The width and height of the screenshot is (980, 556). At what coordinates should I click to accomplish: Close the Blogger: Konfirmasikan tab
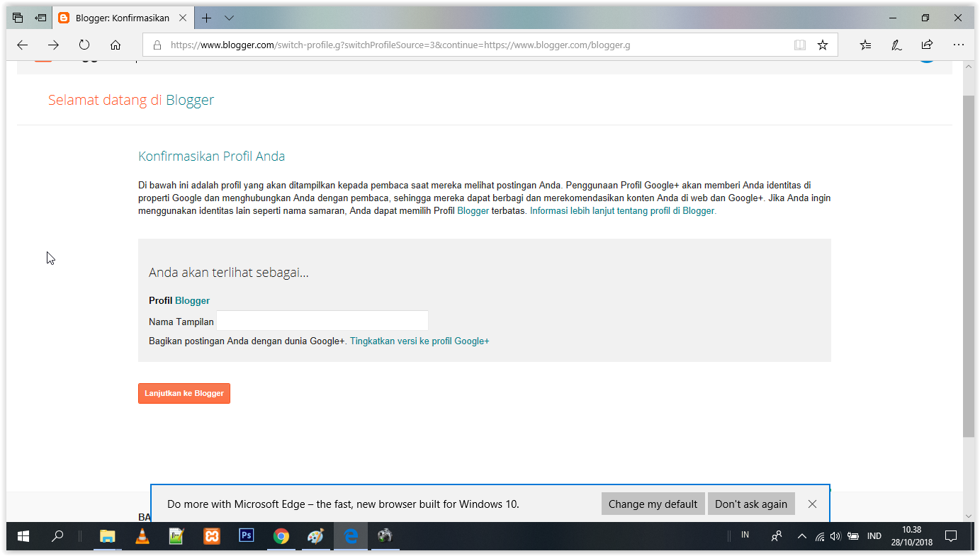(x=184, y=18)
